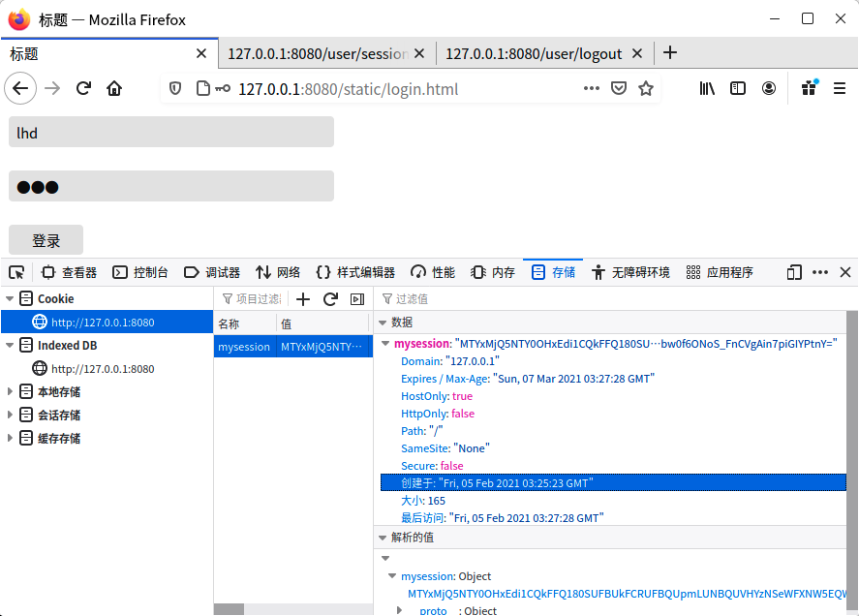Close the 标题 tab
The width and height of the screenshot is (859, 616).
201,53
